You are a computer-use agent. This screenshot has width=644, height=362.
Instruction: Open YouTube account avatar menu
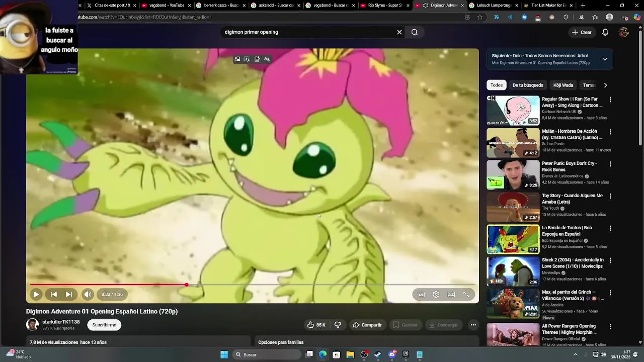[x=624, y=32]
